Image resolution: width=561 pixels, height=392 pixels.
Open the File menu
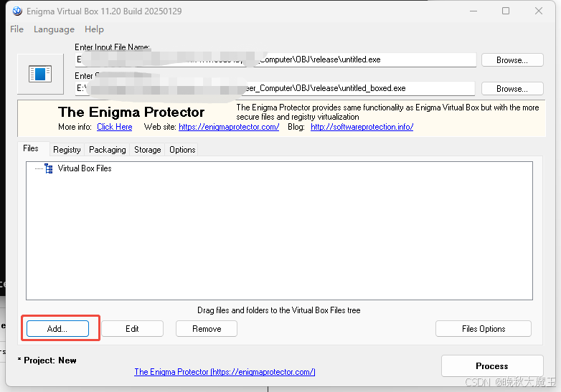click(x=16, y=29)
